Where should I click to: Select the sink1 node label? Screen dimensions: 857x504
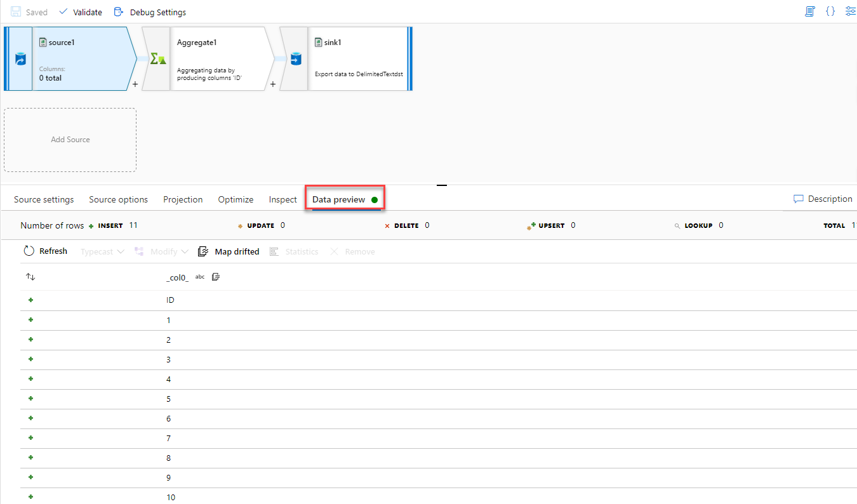(x=333, y=43)
